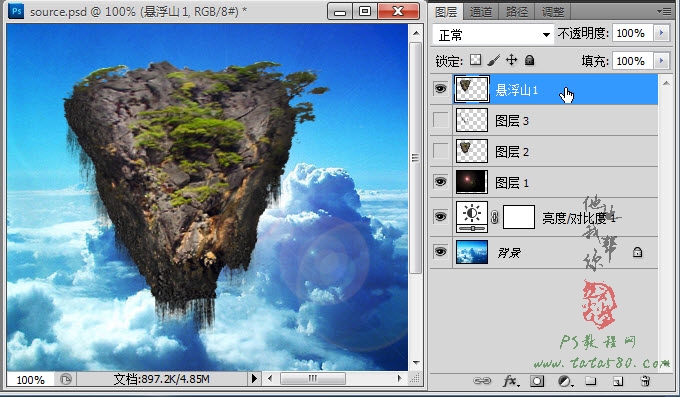Select the 背景 layer thumbnail

point(472,252)
